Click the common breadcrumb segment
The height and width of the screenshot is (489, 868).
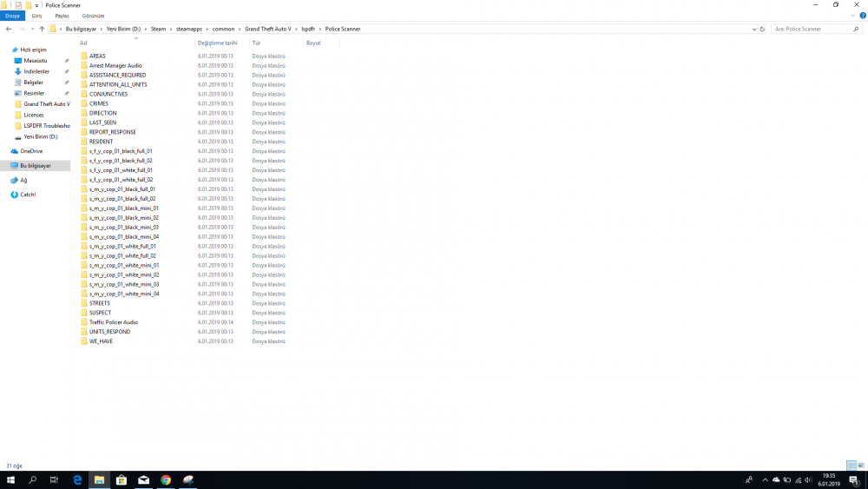tap(224, 29)
